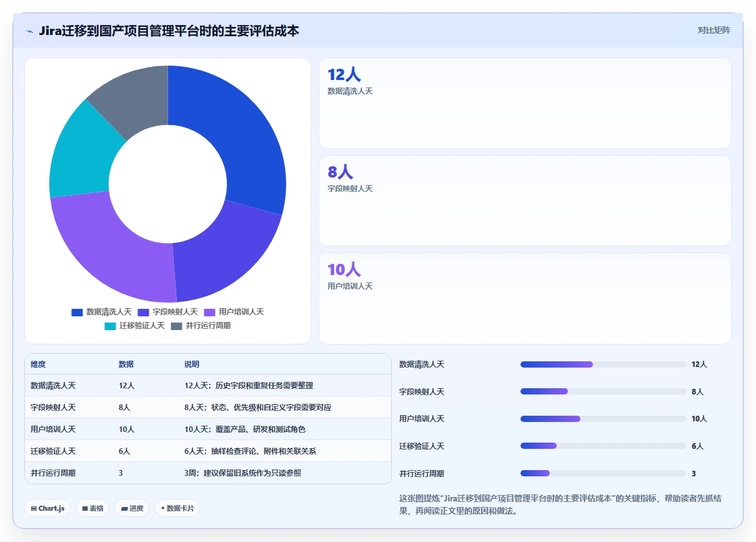
Task: Click the 8人 cell in table
Action: tap(124, 408)
